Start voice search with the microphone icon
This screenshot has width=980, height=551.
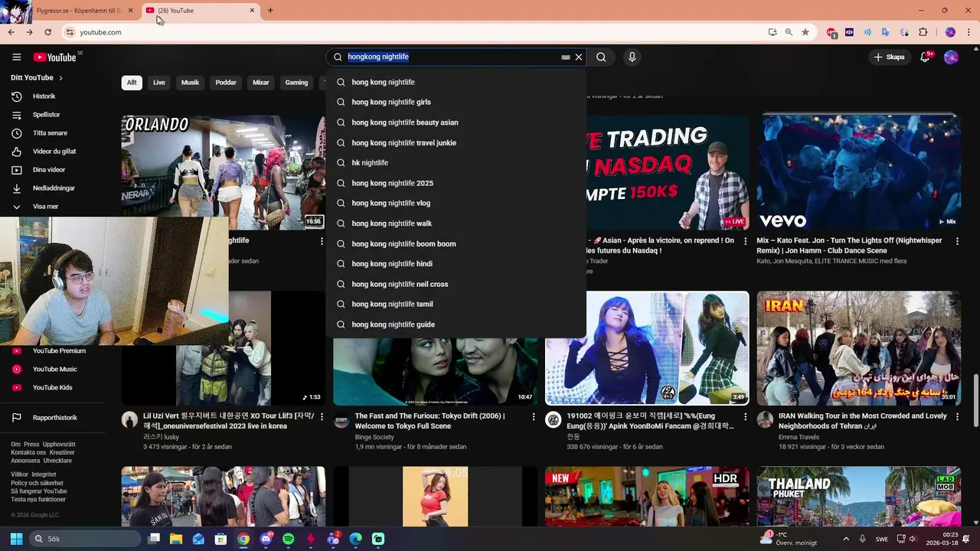[632, 57]
